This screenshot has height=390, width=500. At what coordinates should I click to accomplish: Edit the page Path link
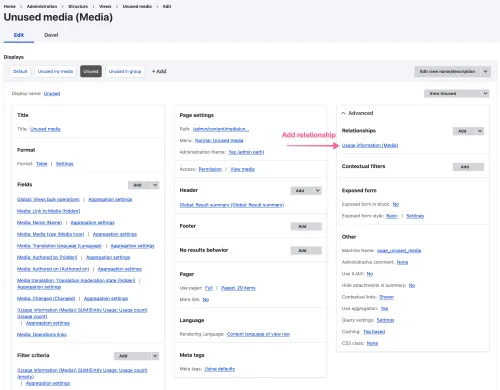(221, 129)
